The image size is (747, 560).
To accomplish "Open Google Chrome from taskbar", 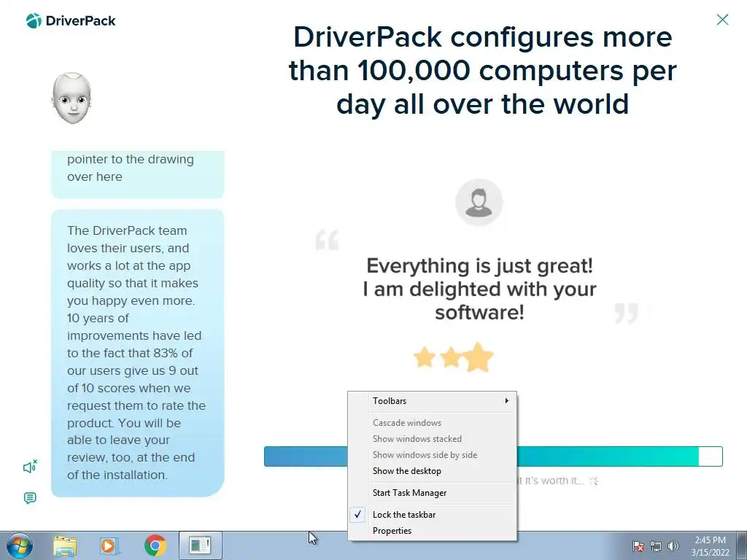I will 155,545.
